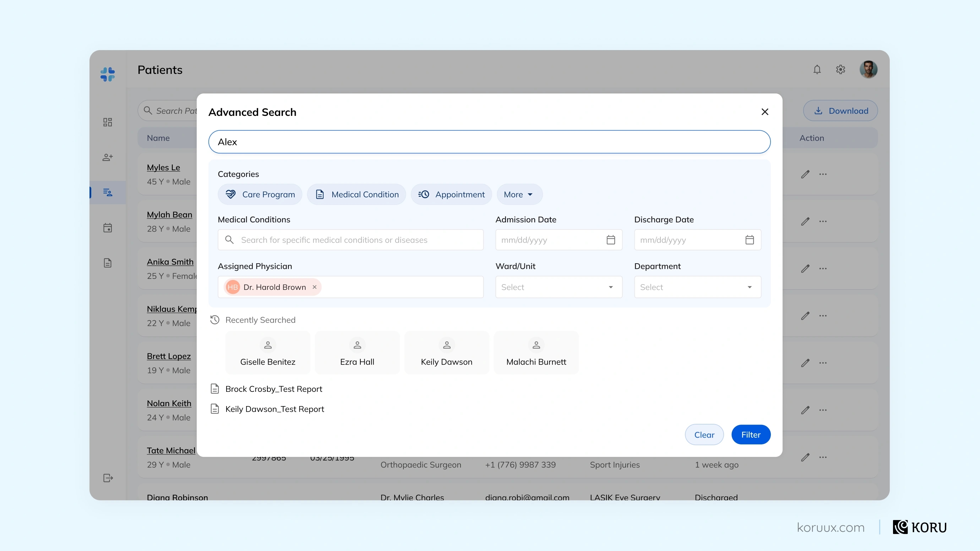Edit the Niklaus Kemp row

[805, 316]
